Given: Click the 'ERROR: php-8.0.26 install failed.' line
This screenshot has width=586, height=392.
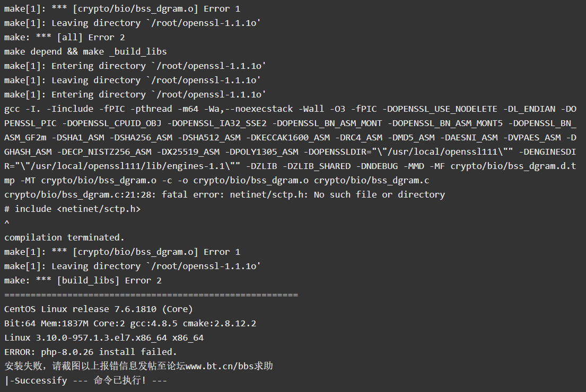Looking at the screenshot, I should 91,352.
